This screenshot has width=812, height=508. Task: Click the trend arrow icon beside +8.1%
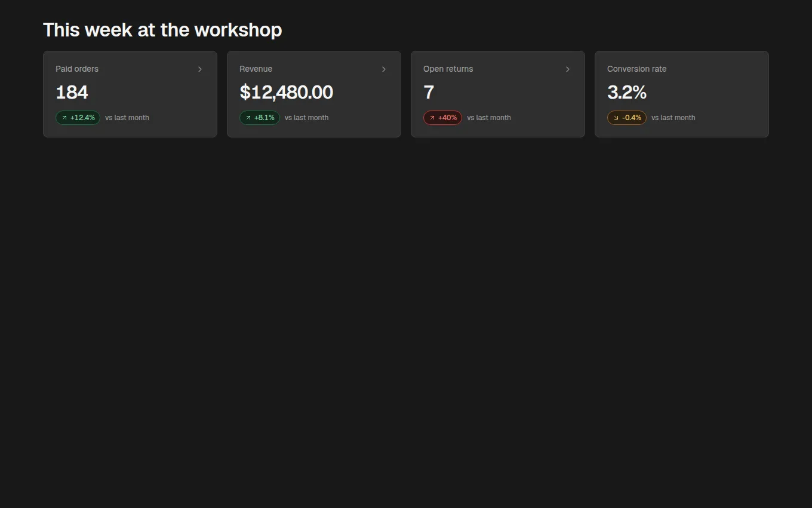[248, 118]
